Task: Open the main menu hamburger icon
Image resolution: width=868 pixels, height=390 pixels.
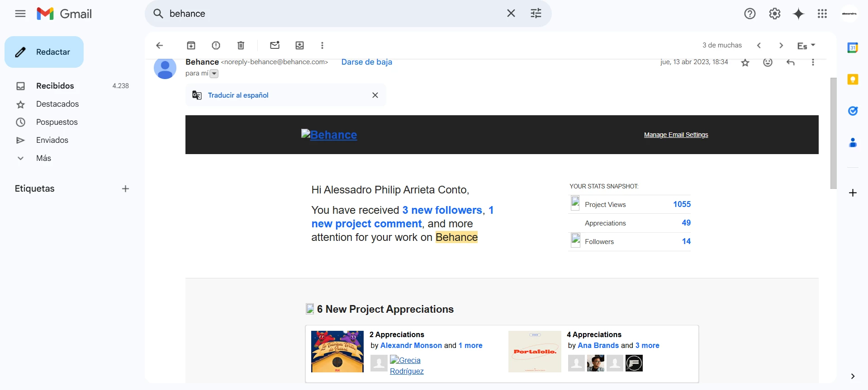Action: pyautogui.click(x=20, y=14)
